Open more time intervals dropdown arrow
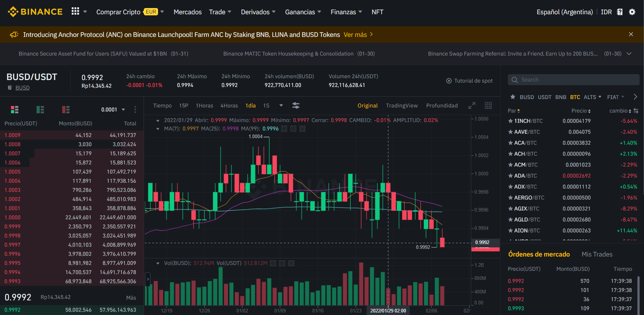This screenshot has width=644, height=315. 281,106
